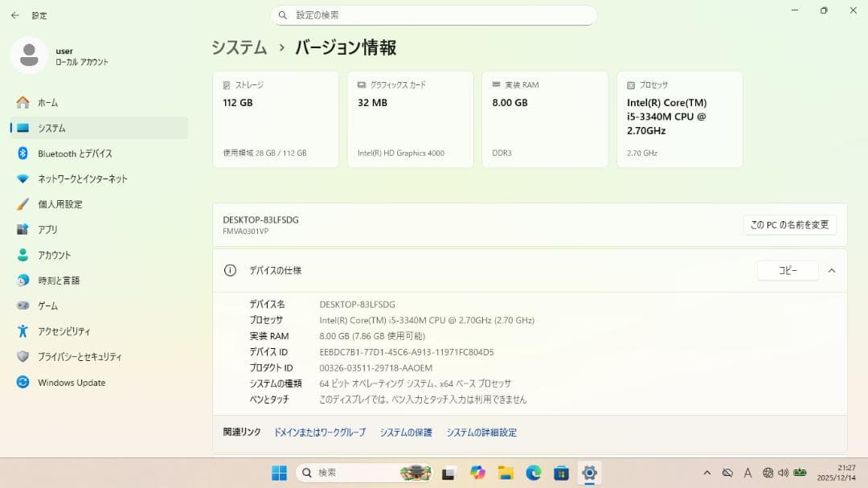Open Microsoft Edge from the taskbar

tap(533, 473)
